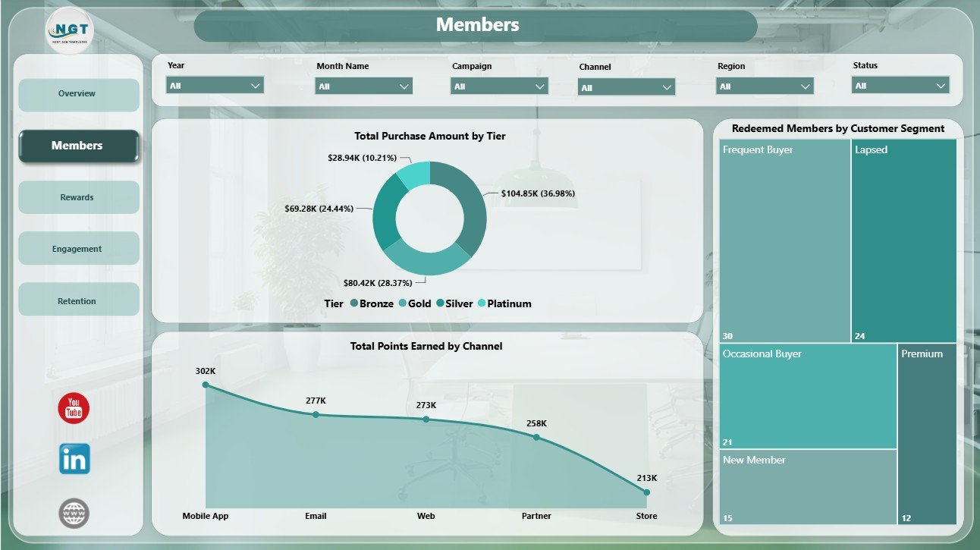Click the Partner axis label
The width and height of the screenshot is (980, 550).
coord(536,516)
